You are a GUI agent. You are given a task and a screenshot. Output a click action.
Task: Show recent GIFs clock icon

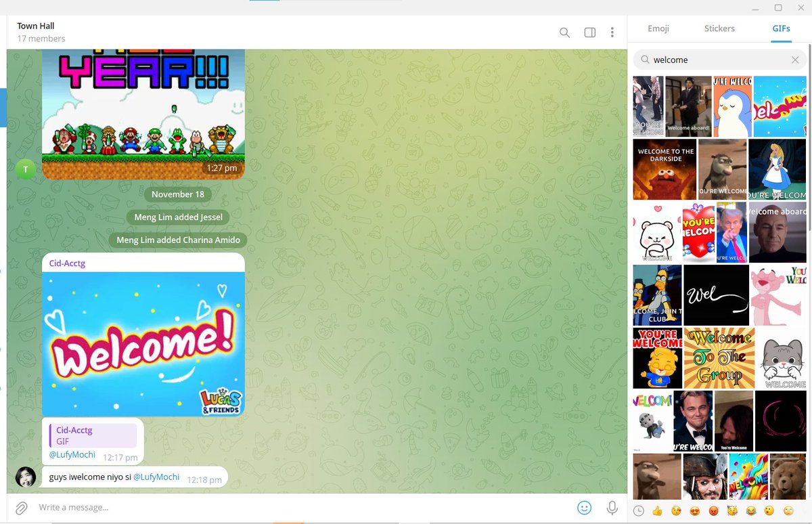click(x=639, y=511)
